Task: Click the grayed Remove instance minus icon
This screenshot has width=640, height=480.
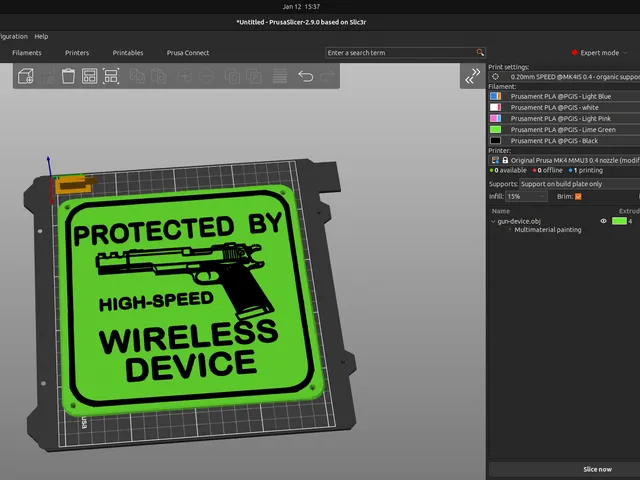Action: coord(206,76)
